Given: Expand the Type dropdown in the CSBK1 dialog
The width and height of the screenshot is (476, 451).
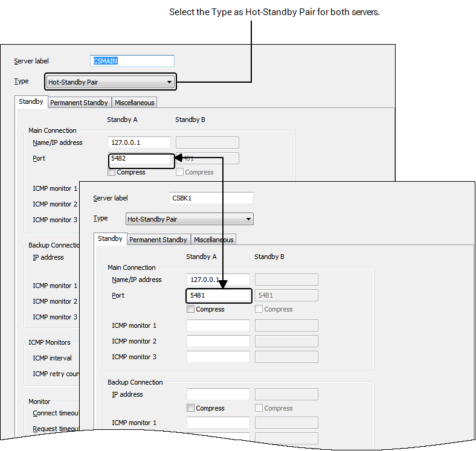Looking at the screenshot, I should [189, 219].
